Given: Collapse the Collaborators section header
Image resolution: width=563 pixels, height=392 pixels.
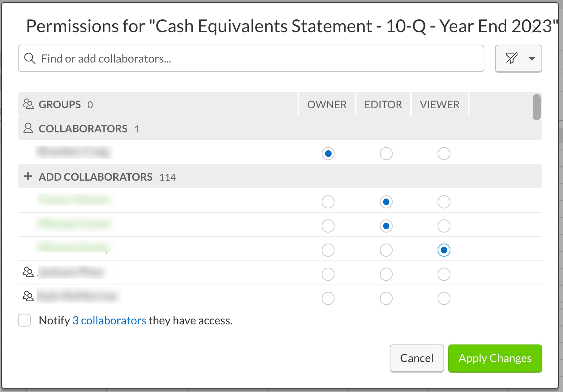Looking at the screenshot, I should pos(83,129).
